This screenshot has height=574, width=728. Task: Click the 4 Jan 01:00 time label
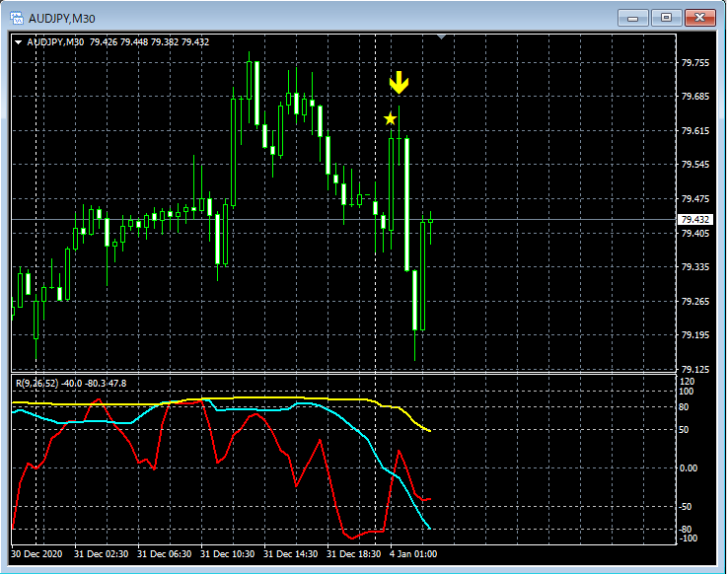(x=413, y=554)
